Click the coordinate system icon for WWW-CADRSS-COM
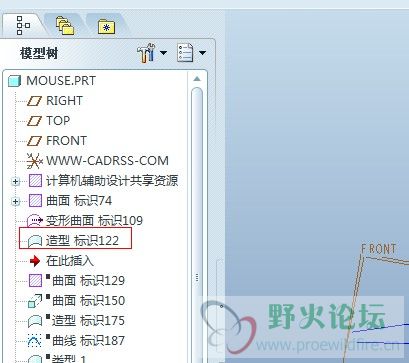Viewport: 409px width, 363px height. (35, 161)
